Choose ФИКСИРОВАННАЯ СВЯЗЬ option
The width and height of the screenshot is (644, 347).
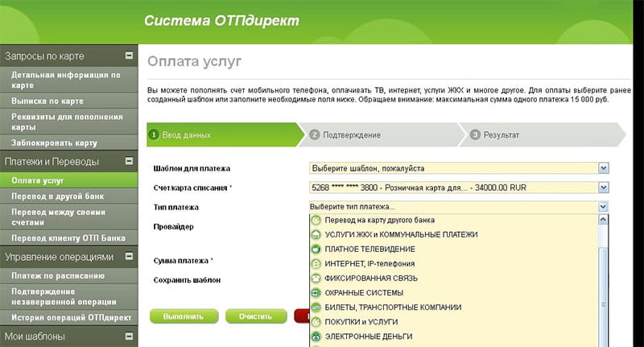click(454, 278)
